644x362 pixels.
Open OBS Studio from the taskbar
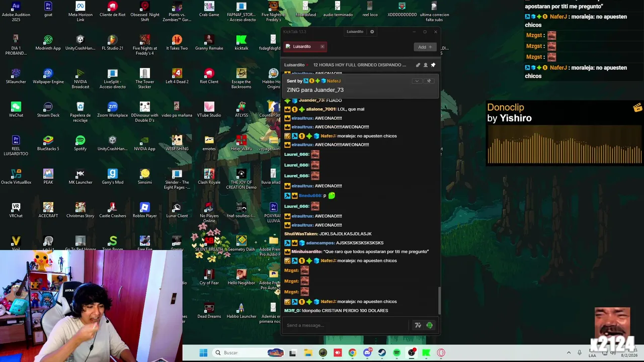[412, 352]
